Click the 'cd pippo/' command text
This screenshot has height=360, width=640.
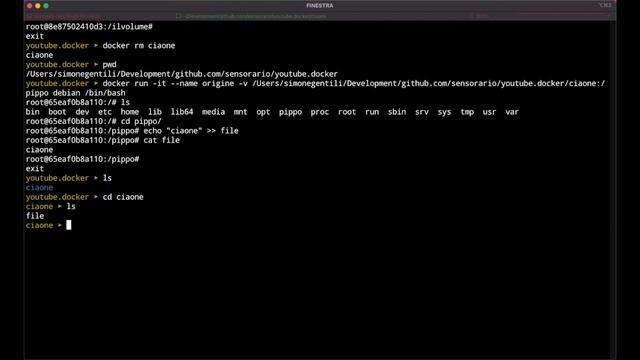coord(141,121)
